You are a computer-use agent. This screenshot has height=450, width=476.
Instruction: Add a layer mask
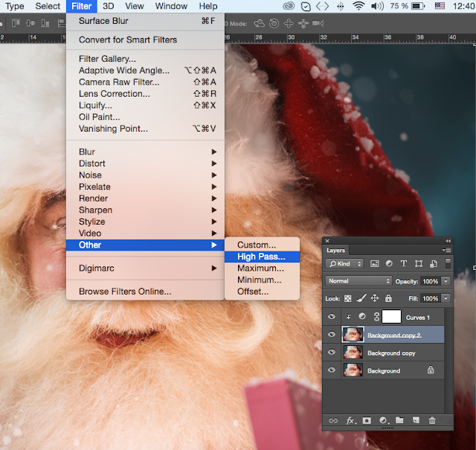click(367, 420)
